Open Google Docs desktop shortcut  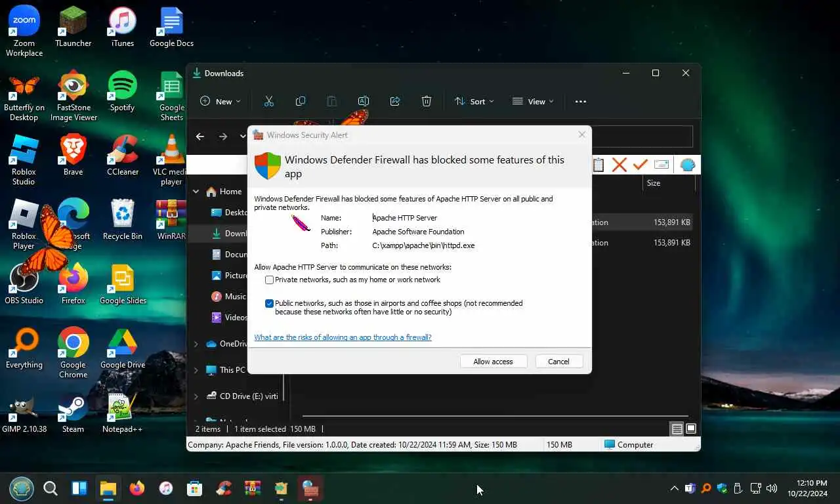(171, 26)
